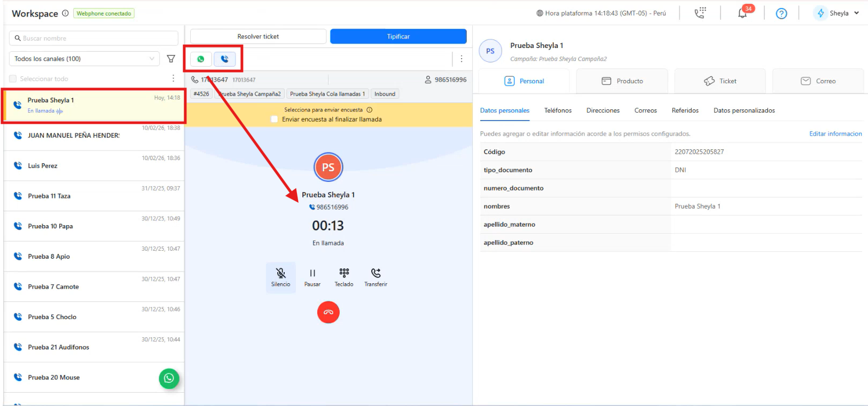
Task: Click the red hang up call button
Action: [x=328, y=312]
